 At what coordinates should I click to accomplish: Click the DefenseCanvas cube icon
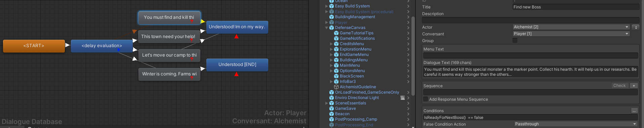point(331,28)
